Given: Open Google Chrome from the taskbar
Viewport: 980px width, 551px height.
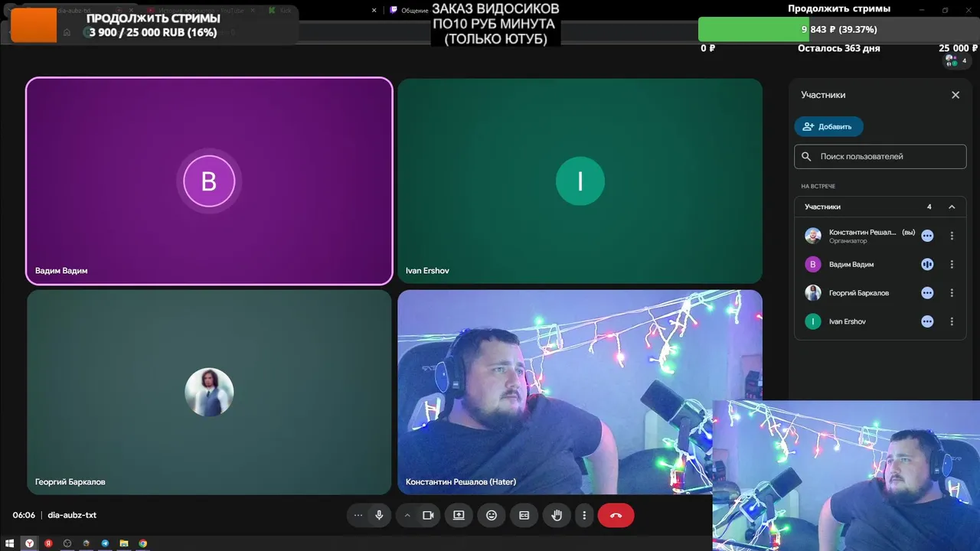Looking at the screenshot, I should [142, 543].
